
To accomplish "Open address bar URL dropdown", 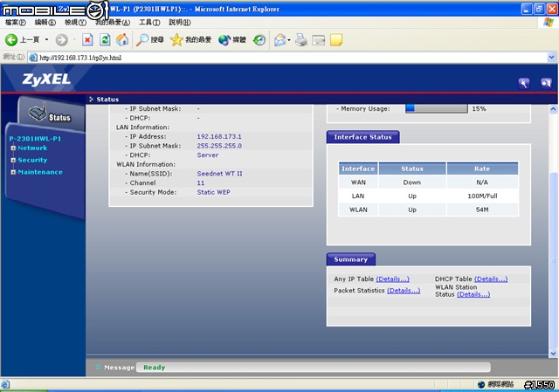I will (x=551, y=57).
